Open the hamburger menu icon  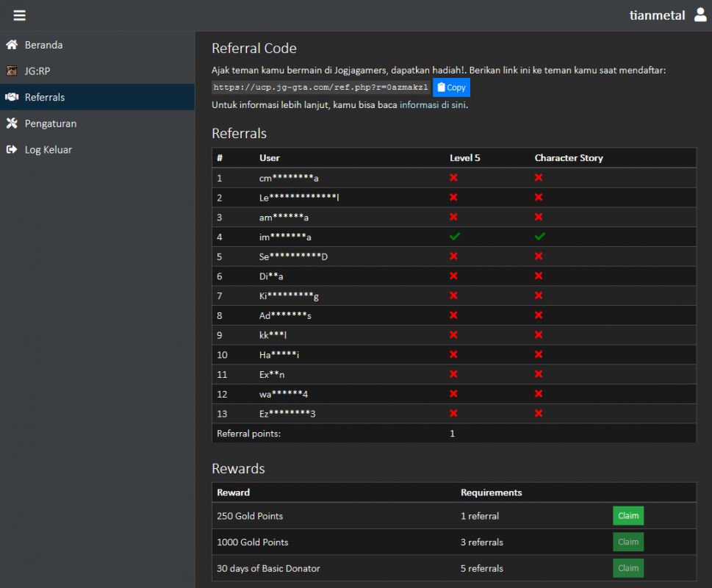click(20, 15)
